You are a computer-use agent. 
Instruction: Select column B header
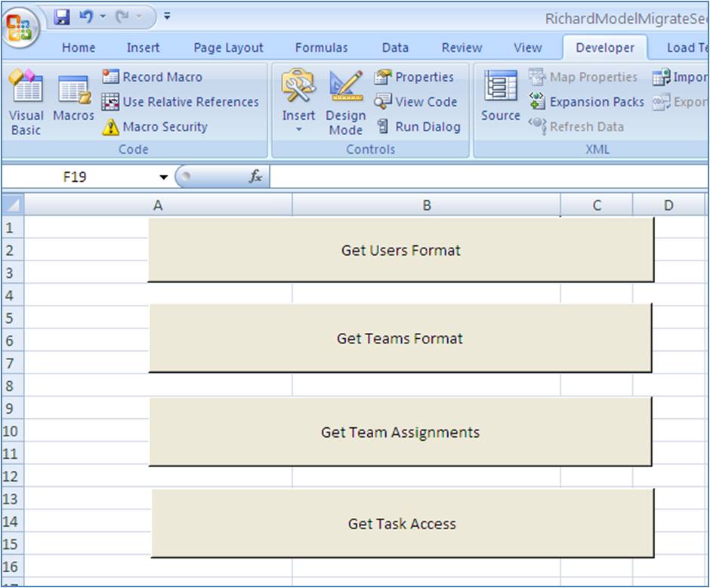(427, 205)
